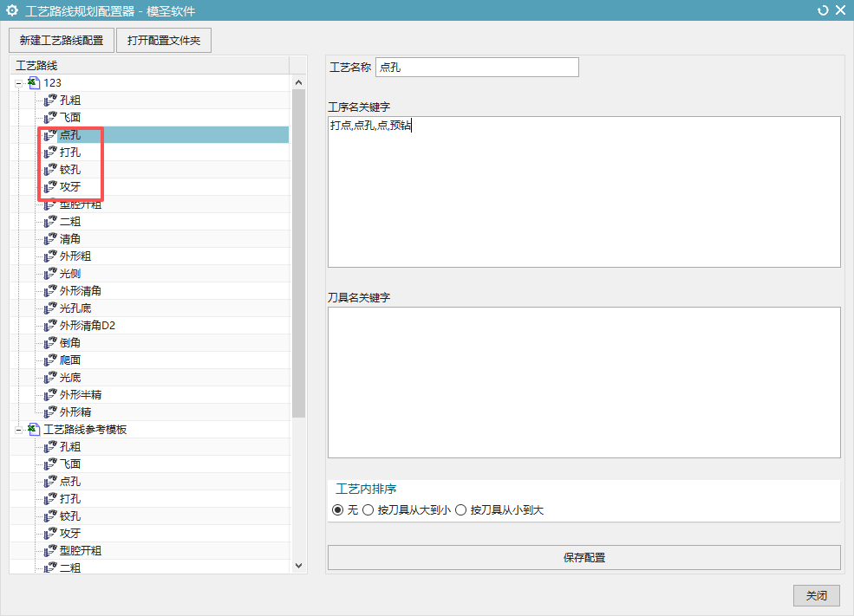The width and height of the screenshot is (854, 616).
Task: Click the document icon next to 123
Action: point(34,82)
